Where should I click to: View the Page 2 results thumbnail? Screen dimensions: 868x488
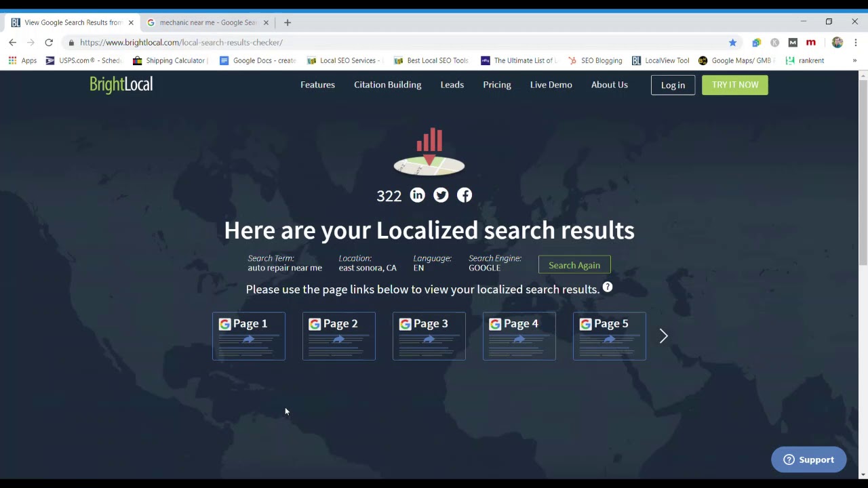(339, 336)
